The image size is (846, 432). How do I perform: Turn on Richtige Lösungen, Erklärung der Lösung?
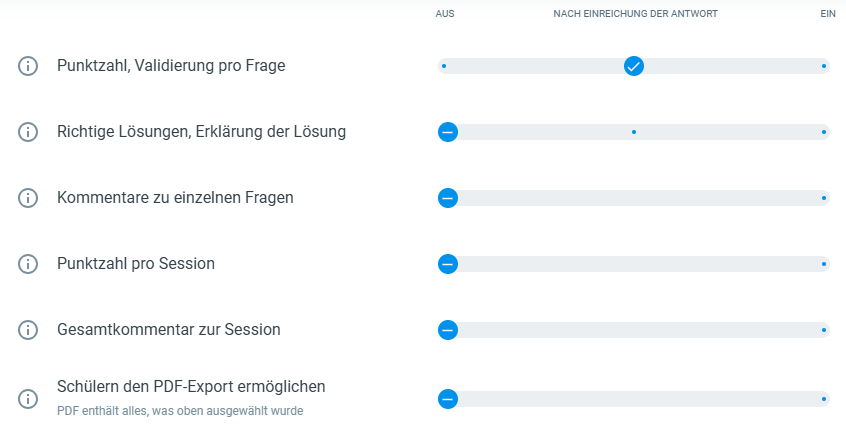pyautogui.click(x=824, y=132)
